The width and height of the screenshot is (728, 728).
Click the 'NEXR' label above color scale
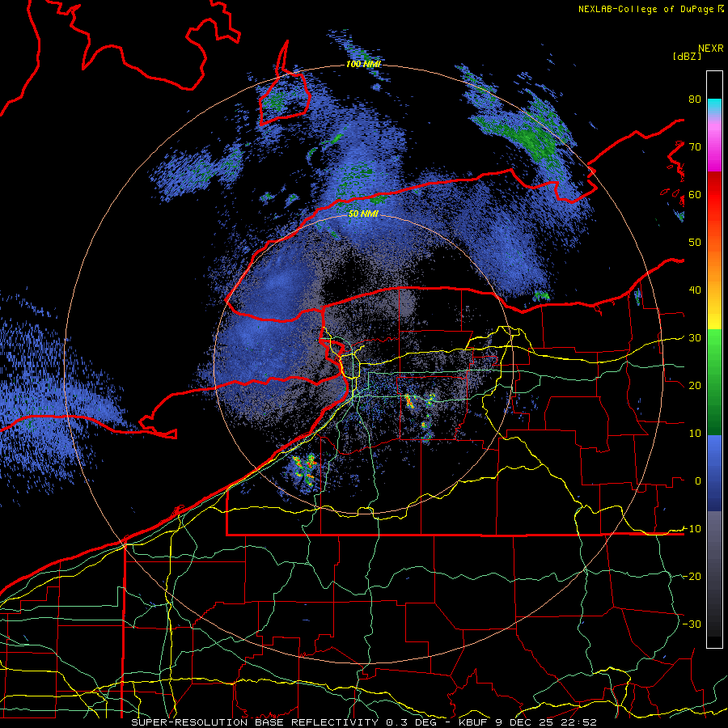pos(711,49)
